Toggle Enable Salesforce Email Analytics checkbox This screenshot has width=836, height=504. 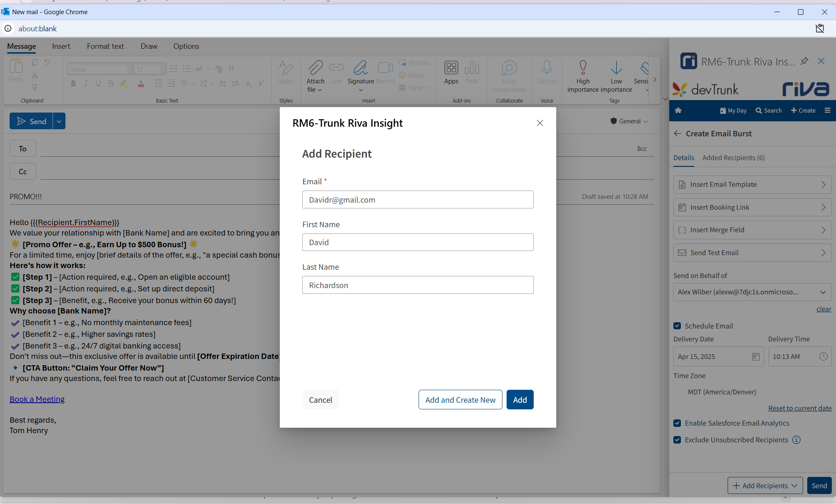click(677, 423)
